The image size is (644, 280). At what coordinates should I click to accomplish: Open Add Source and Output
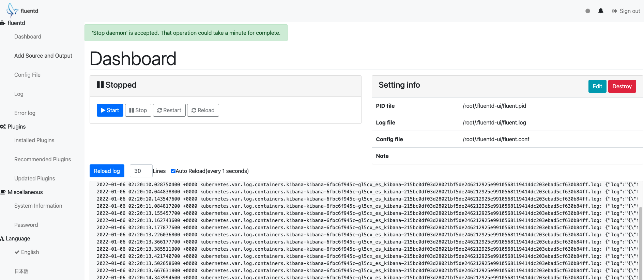(43, 56)
